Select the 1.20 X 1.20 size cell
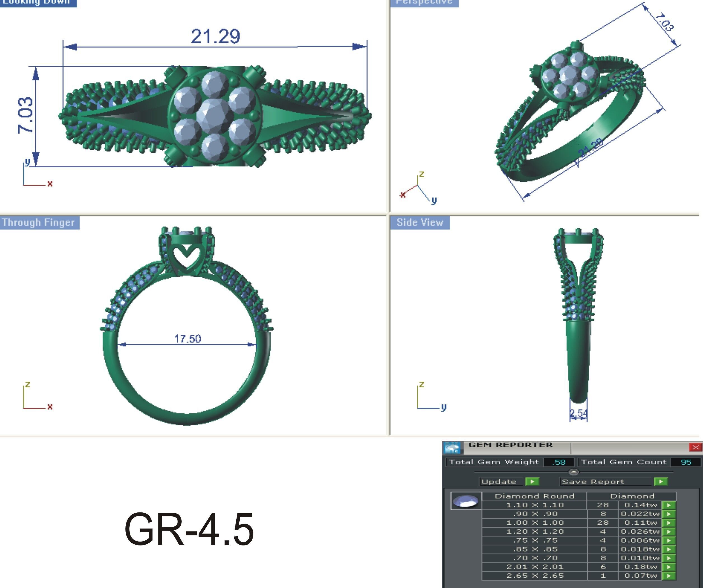 [x=535, y=531]
